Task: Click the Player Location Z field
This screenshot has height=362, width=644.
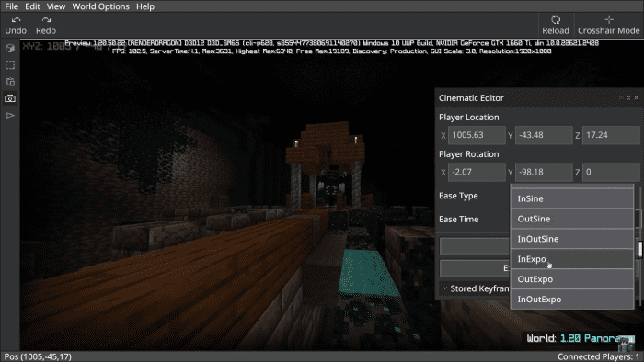Action: [611, 135]
